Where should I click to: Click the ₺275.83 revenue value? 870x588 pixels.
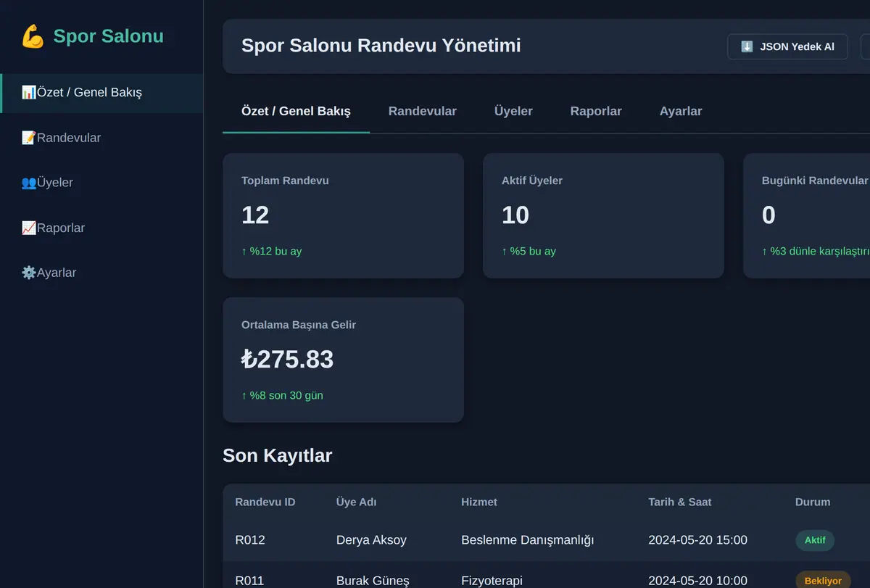[x=287, y=360]
